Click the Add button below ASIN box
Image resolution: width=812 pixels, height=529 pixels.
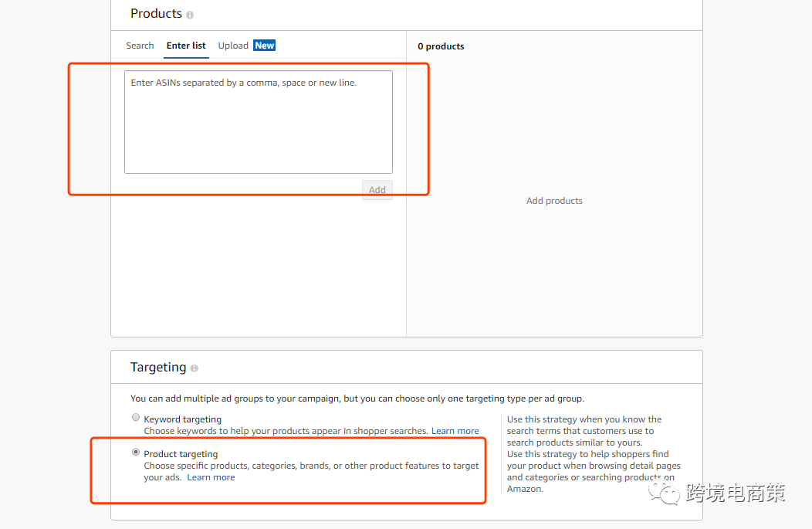coord(377,190)
